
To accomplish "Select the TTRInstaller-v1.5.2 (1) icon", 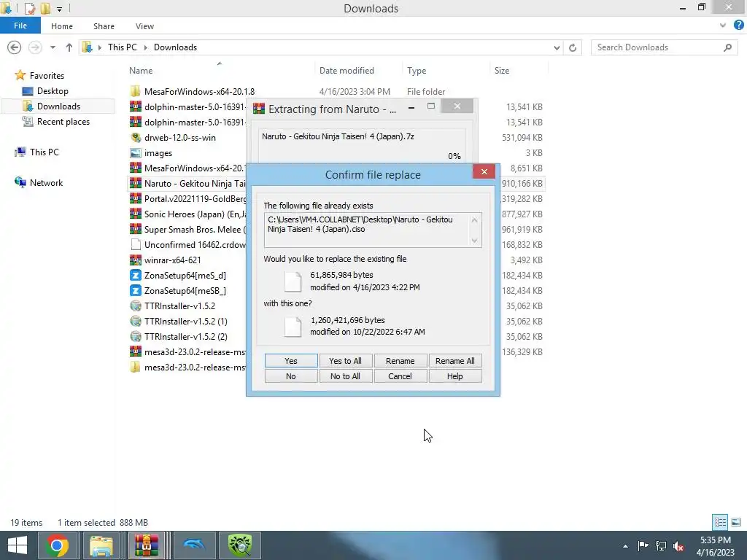I will (x=135, y=321).
